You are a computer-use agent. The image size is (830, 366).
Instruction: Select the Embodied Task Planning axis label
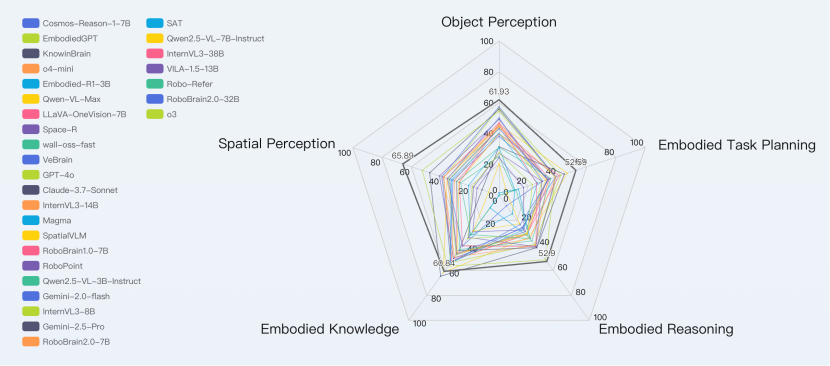tap(736, 145)
